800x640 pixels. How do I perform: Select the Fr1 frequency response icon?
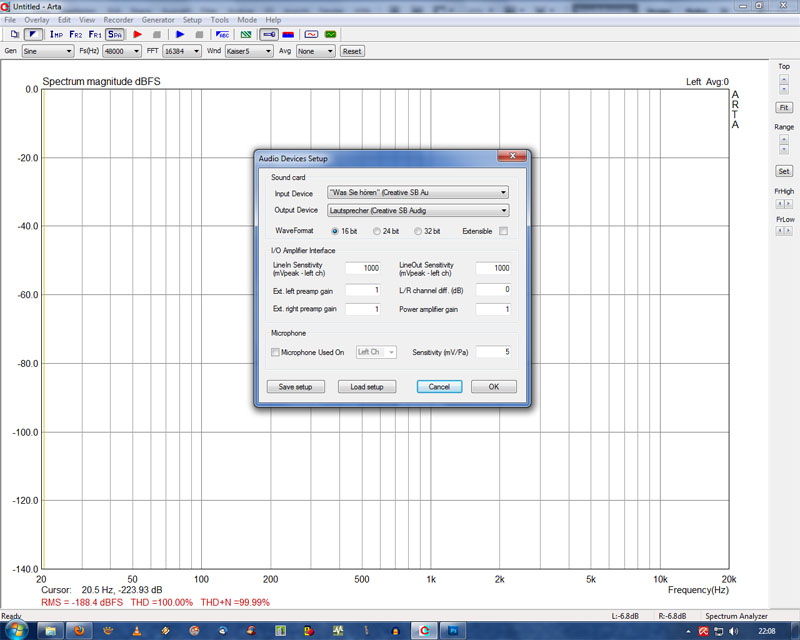pyautogui.click(x=95, y=34)
